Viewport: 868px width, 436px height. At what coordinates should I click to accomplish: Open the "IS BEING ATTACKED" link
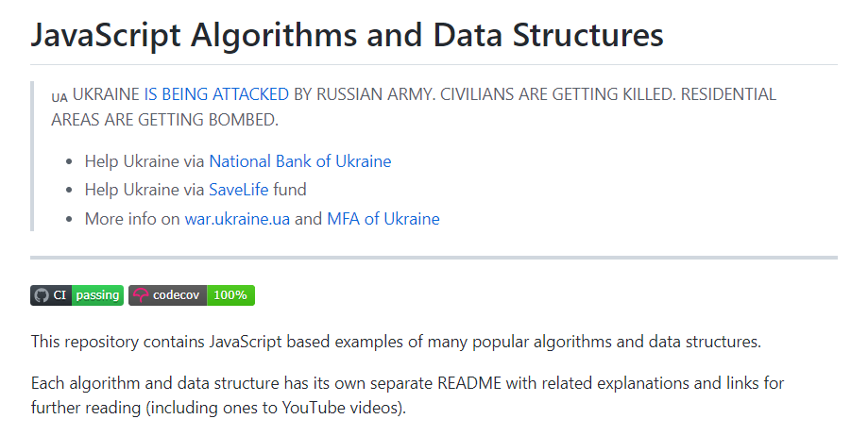216,94
